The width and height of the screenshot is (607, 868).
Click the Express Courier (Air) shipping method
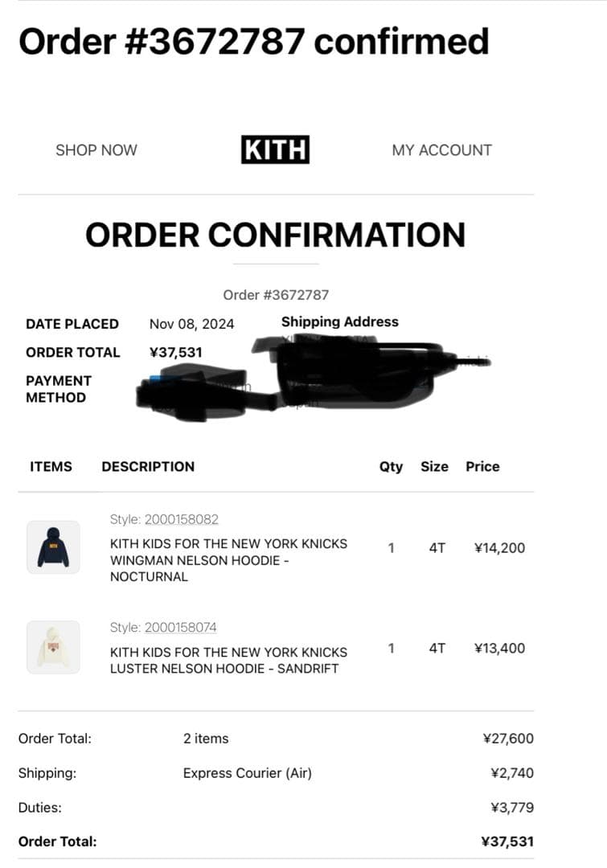pyautogui.click(x=247, y=772)
